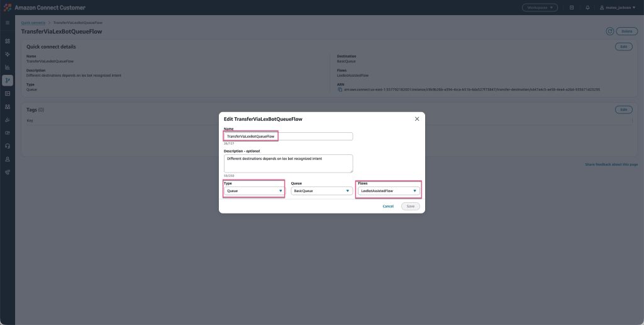Click the Tags (0) heading
The height and width of the screenshot is (325, 644).
tap(35, 110)
